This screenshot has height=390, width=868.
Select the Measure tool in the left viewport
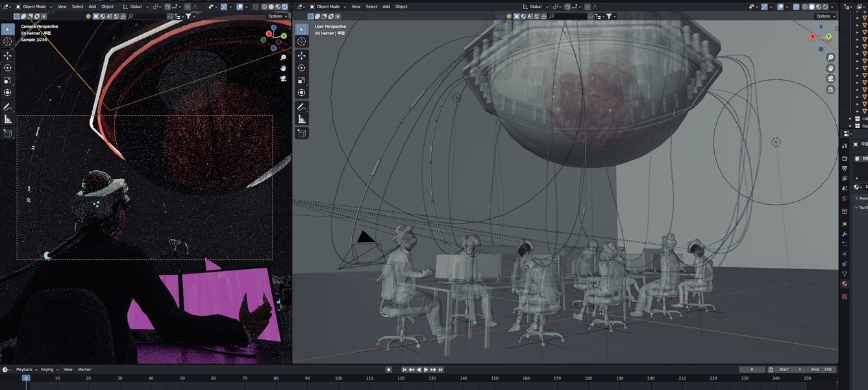click(x=8, y=119)
